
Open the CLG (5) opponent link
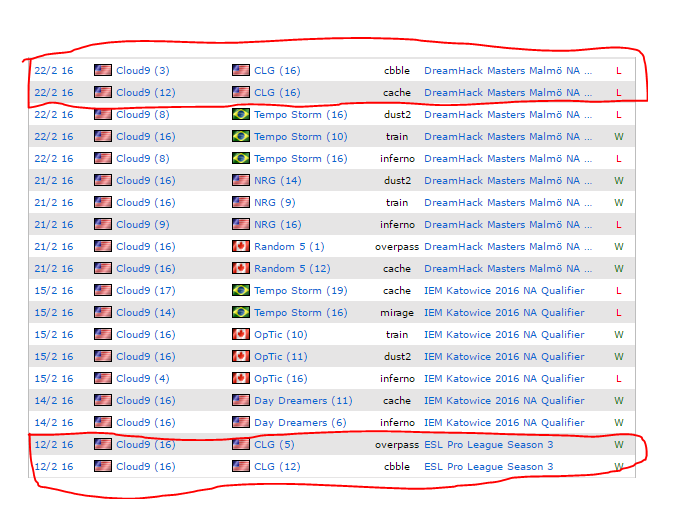click(x=274, y=445)
